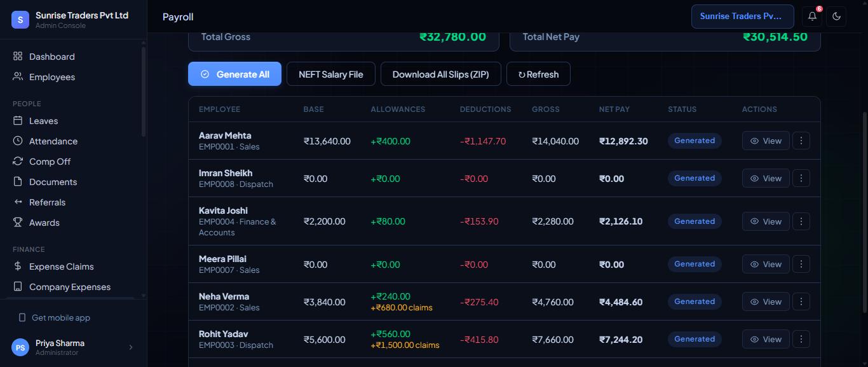Open more options for Rohit Yadav
The height and width of the screenshot is (367, 868).
pyautogui.click(x=801, y=339)
